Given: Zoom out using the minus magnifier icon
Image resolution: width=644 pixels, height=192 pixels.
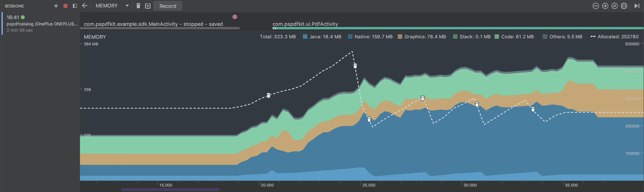Looking at the screenshot, I should click(596, 5).
